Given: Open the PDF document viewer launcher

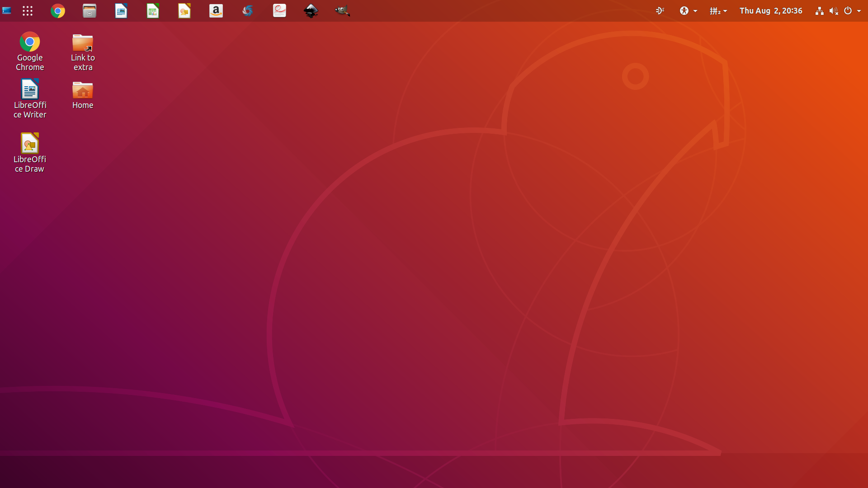Looking at the screenshot, I should coord(279,11).
